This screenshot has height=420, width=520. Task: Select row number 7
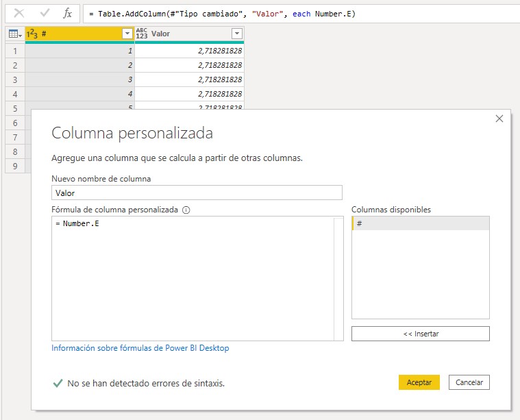[15, 137]
